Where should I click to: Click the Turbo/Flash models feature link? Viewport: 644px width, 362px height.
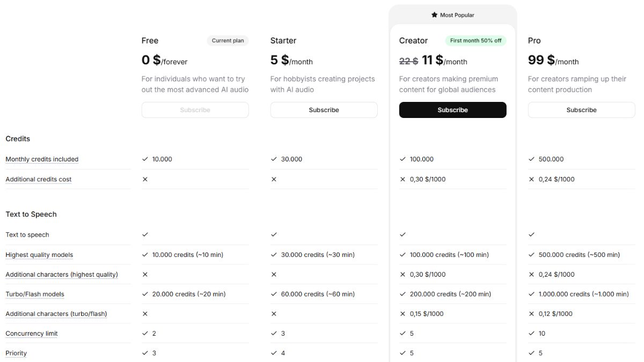coord(35,294)
